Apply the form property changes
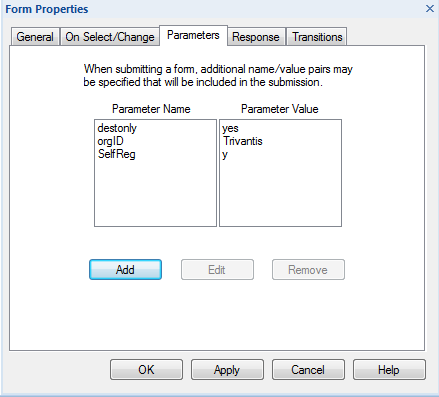 point(227,369)
